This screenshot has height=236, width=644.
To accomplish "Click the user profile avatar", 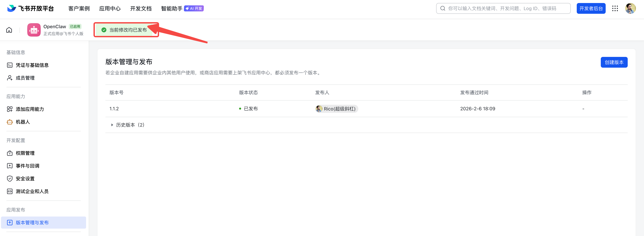I will (x=630, y=9).
